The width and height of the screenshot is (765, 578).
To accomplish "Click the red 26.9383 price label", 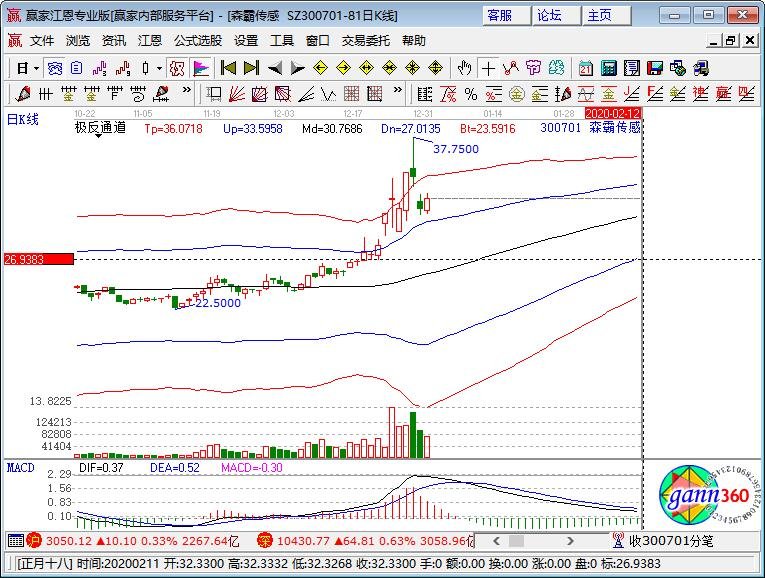I will (x=39, y=259).
